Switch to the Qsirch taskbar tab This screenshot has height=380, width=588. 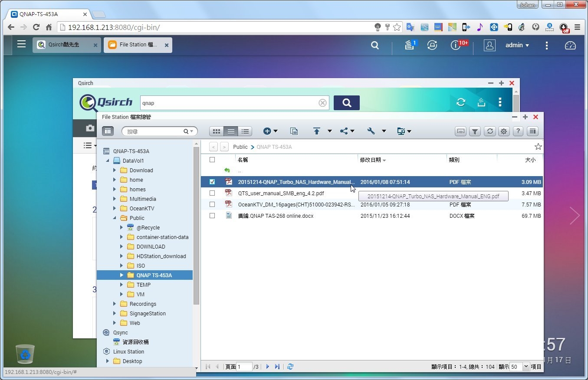[67, 45]
